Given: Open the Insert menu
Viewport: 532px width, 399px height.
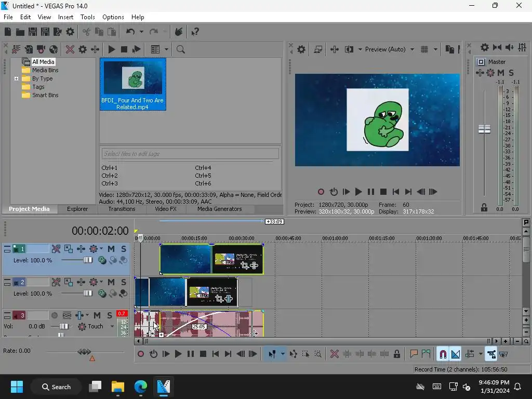Looking at the screenshot, I should [x=65, y=17].
